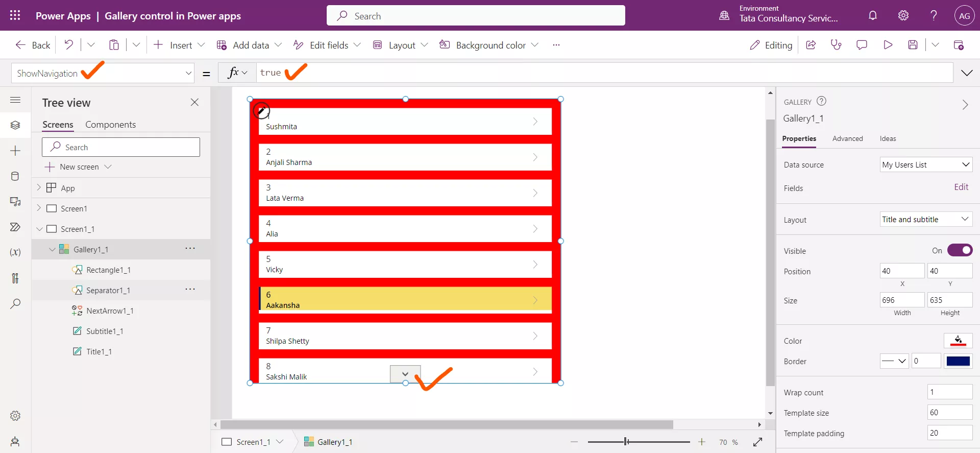Switch to the Ideas tab
The image size is (980, 453).
coord(888,138)
